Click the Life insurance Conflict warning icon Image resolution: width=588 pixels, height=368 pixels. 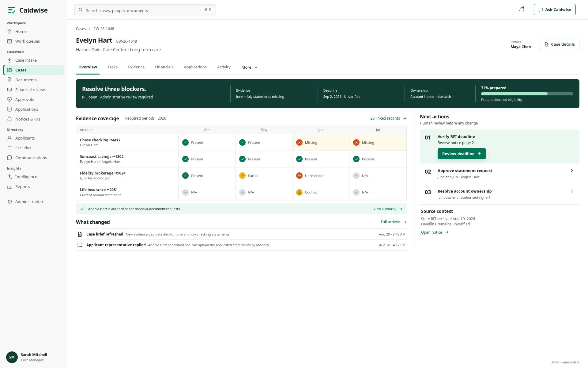299,192
